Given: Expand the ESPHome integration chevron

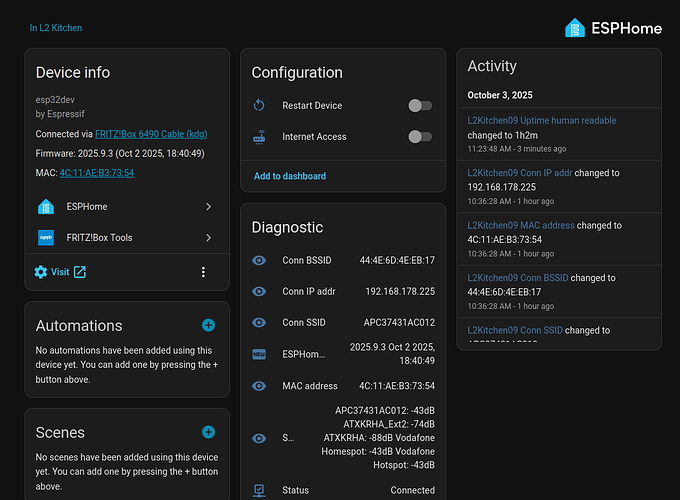Looking at the screenshot, I should [209, 207].
